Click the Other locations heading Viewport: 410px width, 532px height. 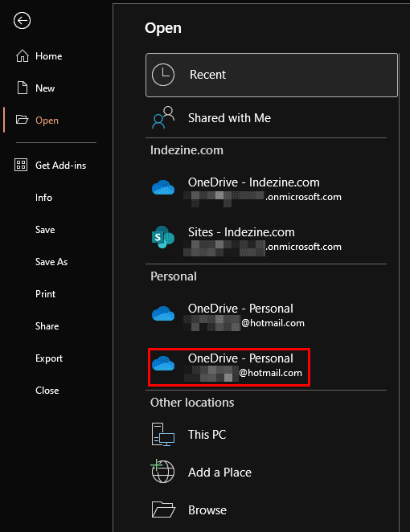[x=192, y=403]
